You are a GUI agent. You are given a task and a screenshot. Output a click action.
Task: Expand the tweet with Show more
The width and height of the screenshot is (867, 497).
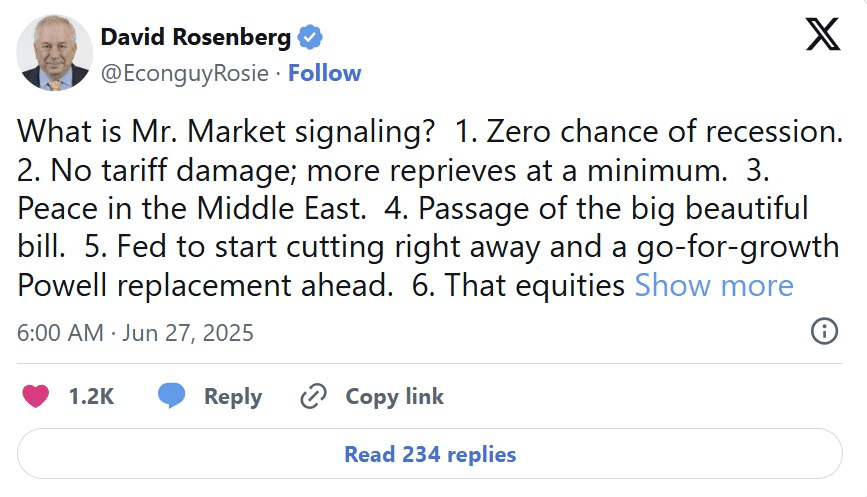pyautogui.click(x=714, y=286)
